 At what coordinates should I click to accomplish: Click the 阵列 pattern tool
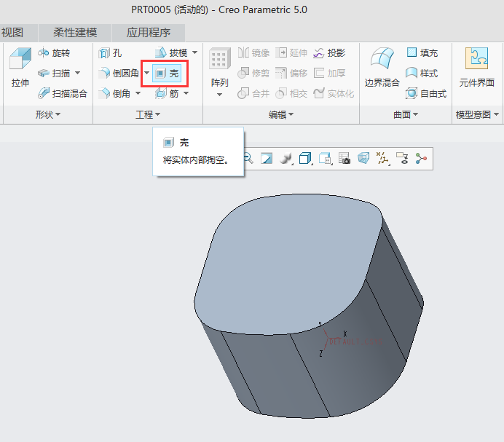coord(219,68)
